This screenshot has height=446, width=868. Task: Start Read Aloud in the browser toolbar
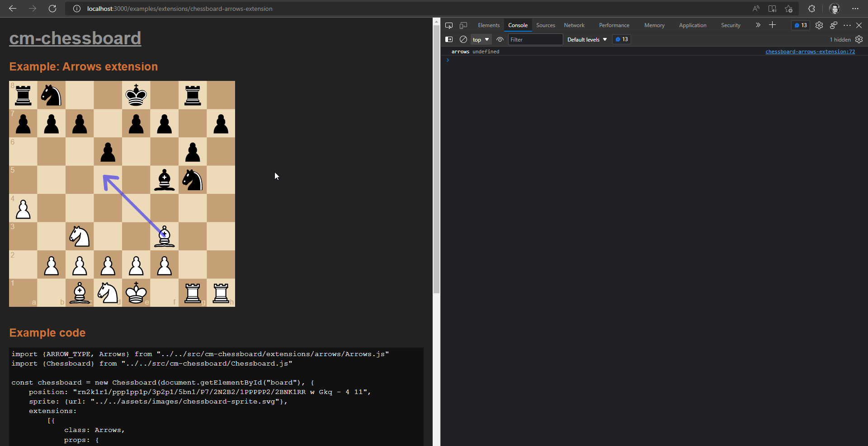(756, 9)
